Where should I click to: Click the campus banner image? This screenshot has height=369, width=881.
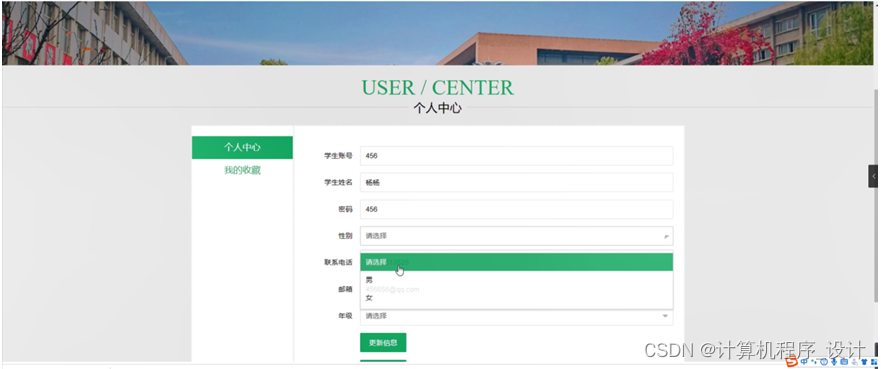coord(438,33)
